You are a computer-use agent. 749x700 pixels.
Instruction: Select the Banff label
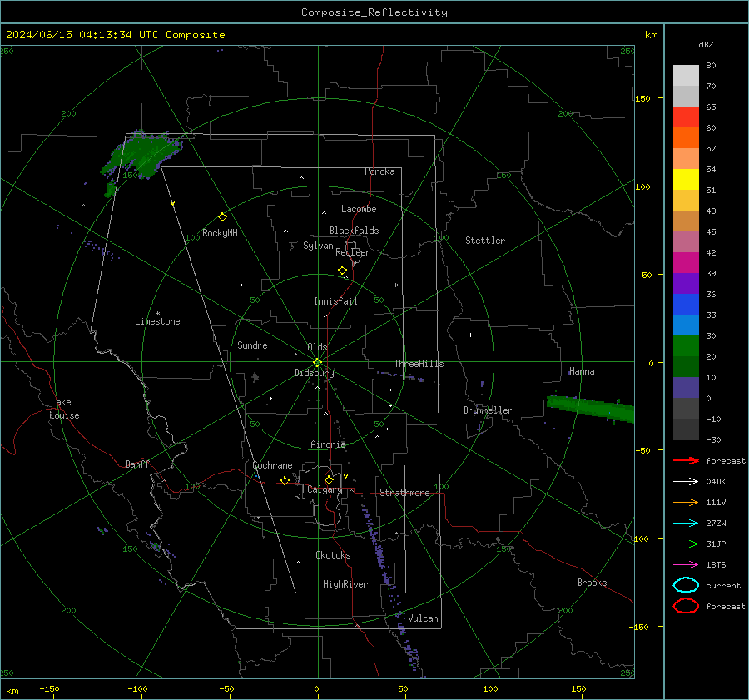click(137, 464)
